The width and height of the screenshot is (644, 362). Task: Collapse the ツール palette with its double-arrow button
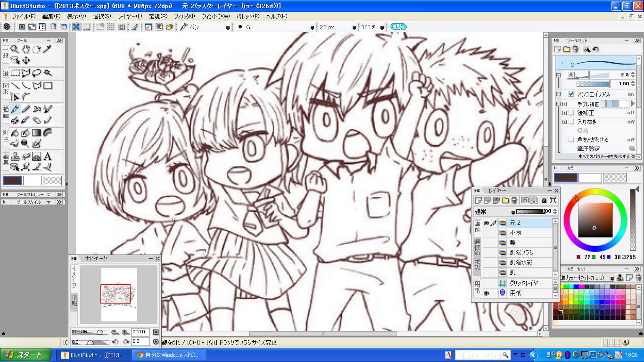click(59, 41)
